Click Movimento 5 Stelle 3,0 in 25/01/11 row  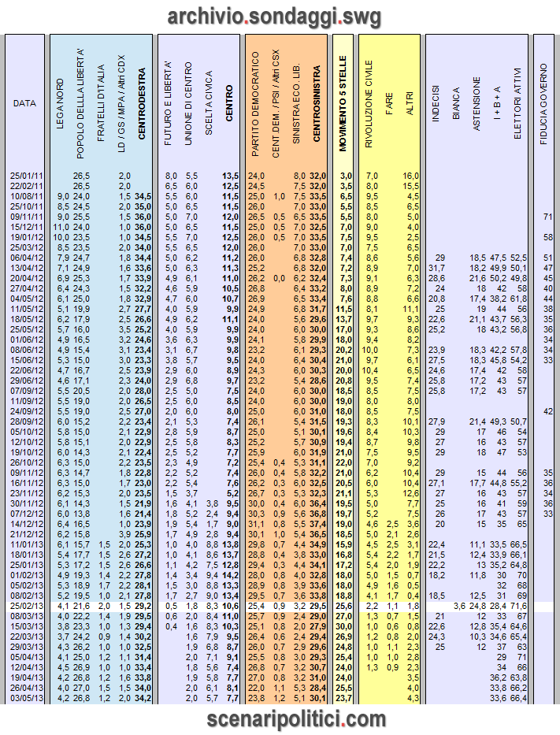click(347, 176)
